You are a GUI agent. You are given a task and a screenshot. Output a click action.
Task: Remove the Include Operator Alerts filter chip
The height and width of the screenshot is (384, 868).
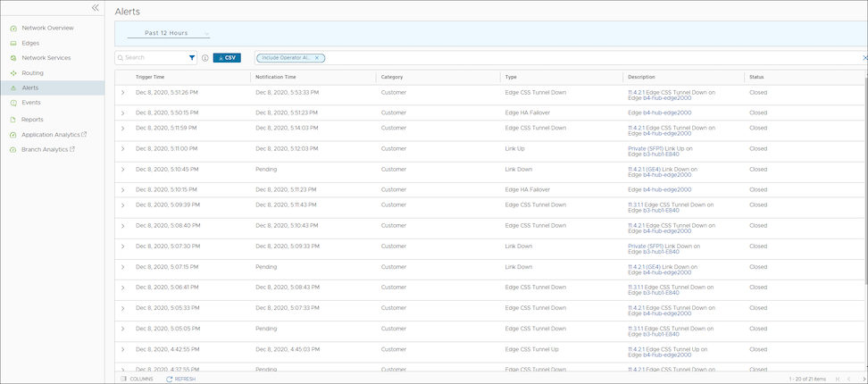coord(317,58)
